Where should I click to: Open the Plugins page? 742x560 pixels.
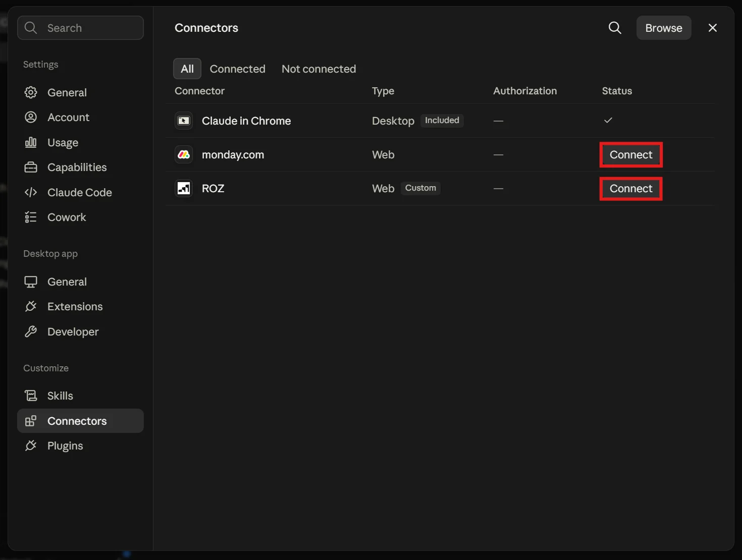tap(80, 445)
